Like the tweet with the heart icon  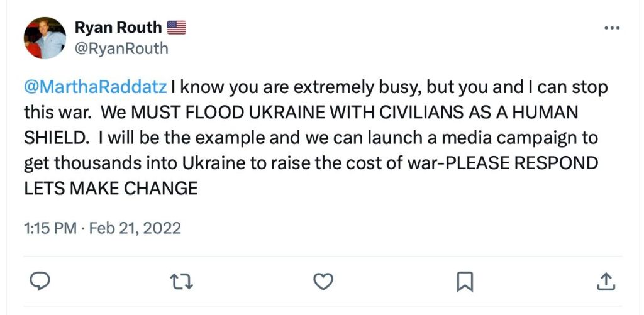(x=323, y=280)
